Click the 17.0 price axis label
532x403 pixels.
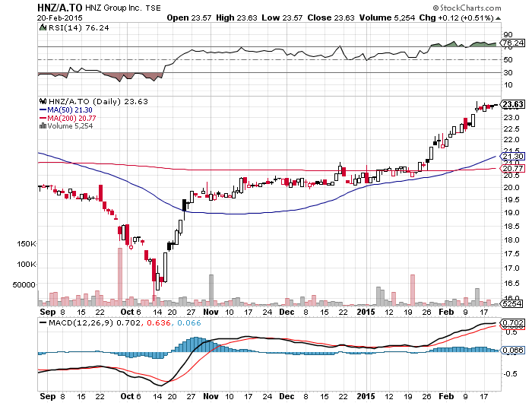click(x=511, y=268)
